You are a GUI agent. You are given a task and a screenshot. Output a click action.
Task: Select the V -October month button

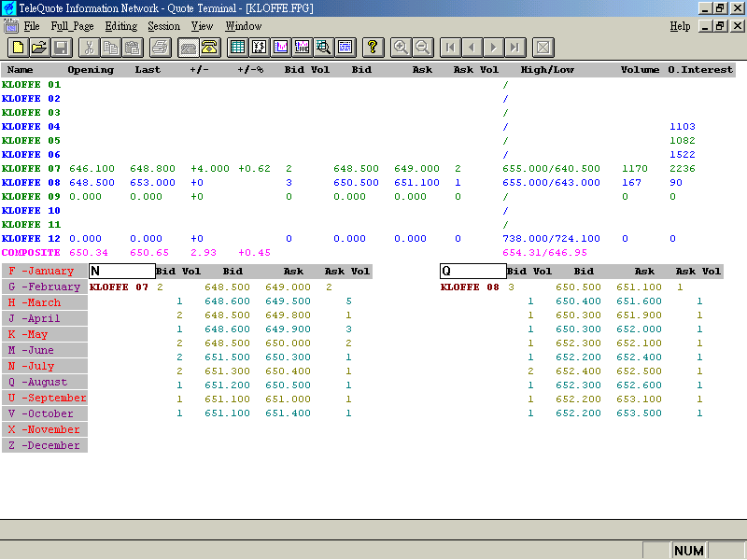pos(45,413)
